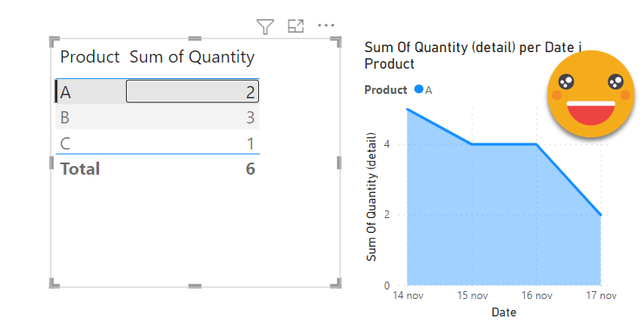
Task: Click the Total row value 6
Action: (250, 169)
